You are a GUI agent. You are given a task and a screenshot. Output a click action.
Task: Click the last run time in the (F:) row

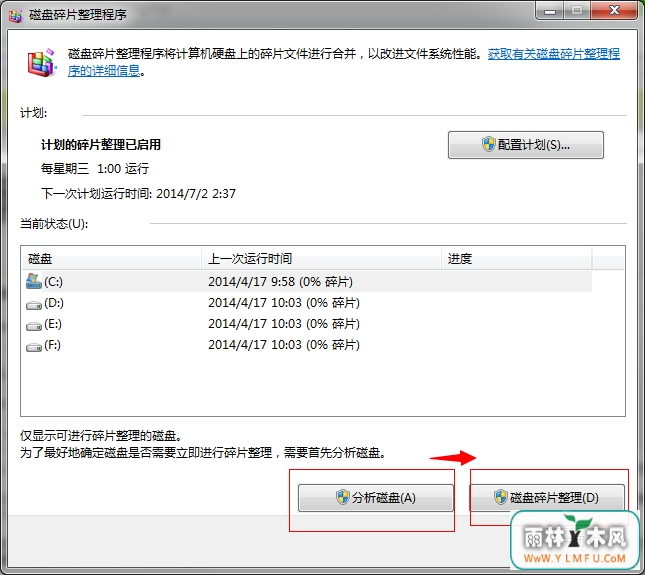tap(284, 345)
